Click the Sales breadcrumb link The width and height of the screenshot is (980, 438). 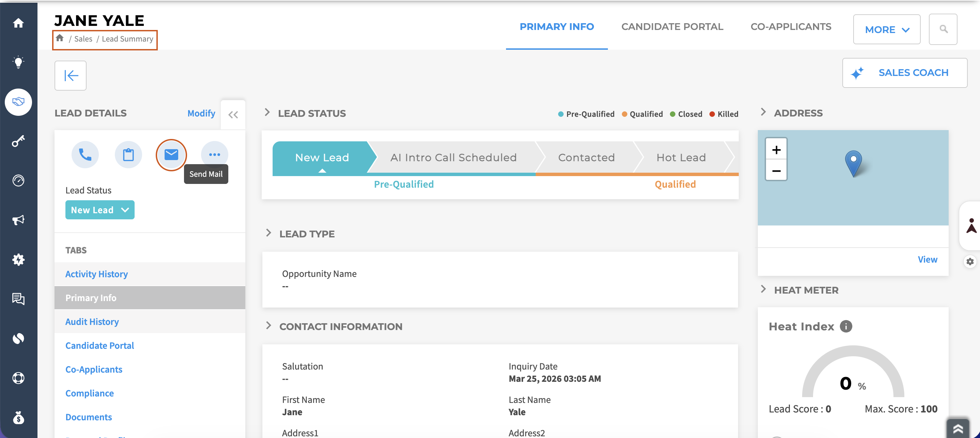point(83,39)
